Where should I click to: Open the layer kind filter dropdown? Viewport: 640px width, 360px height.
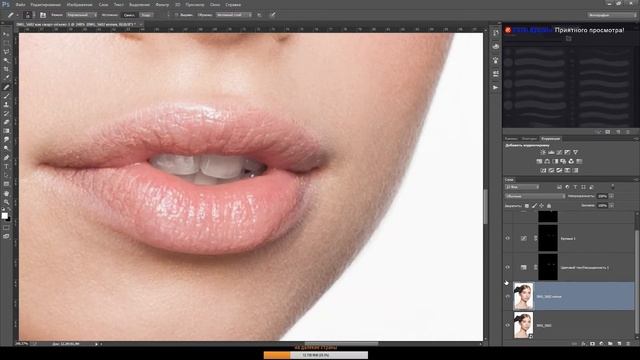pos(522,187)
